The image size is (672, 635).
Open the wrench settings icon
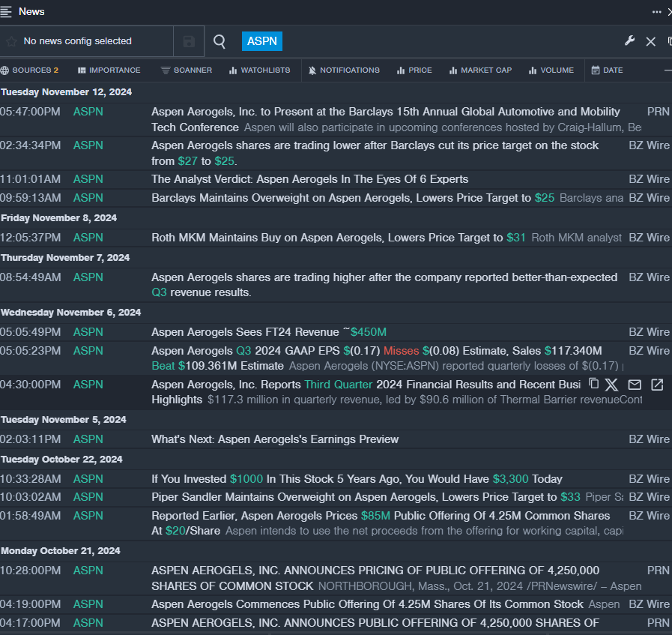[x=629, y=40]
